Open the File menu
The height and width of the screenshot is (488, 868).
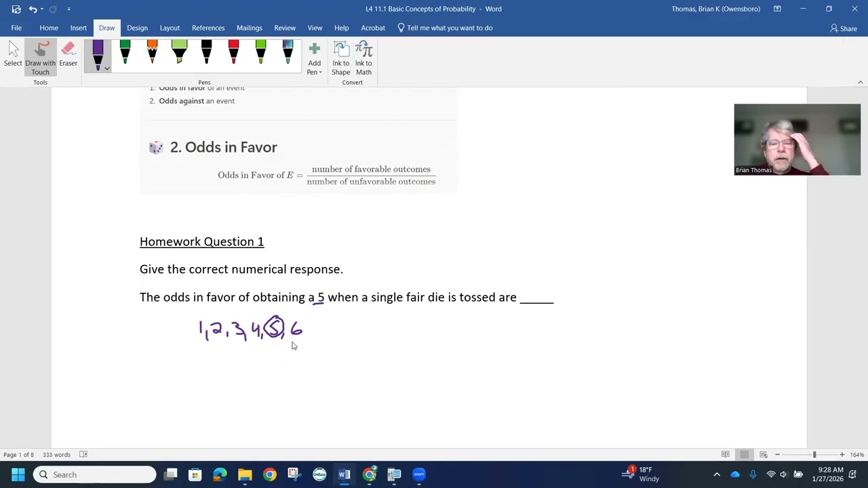(16, 28)
